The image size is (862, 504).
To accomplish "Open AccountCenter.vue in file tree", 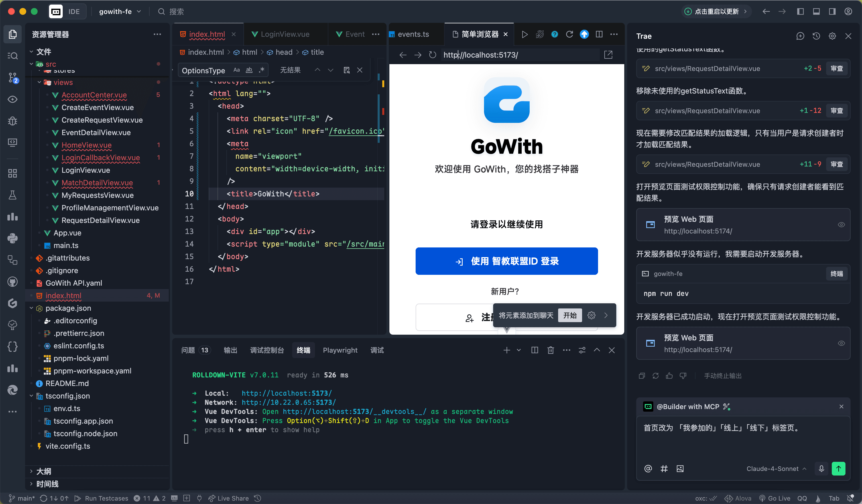I will click(94, 95).
